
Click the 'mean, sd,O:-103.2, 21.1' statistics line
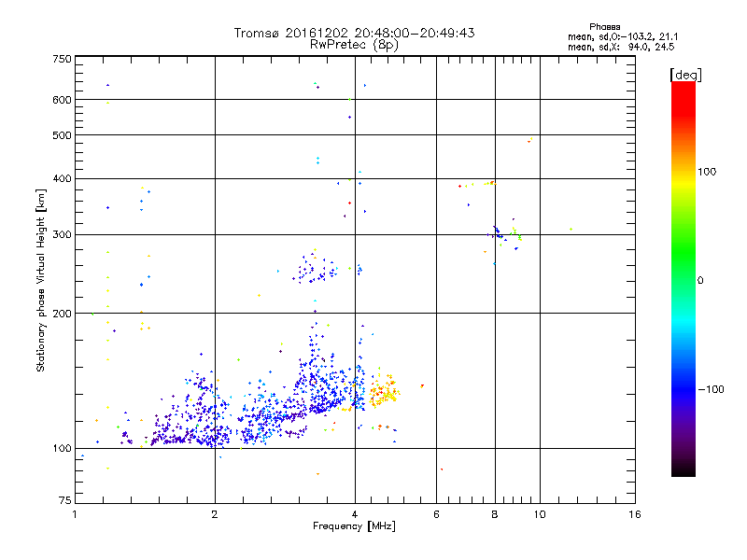coord(623,36)
